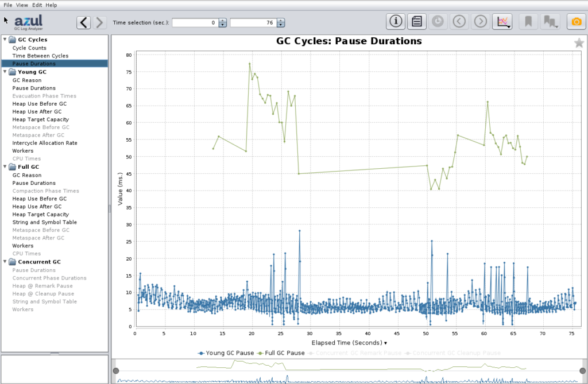Toggle the Young GC Pause legend entry
The width and height of the screenshot is (588, 384).
coord(225,352)
